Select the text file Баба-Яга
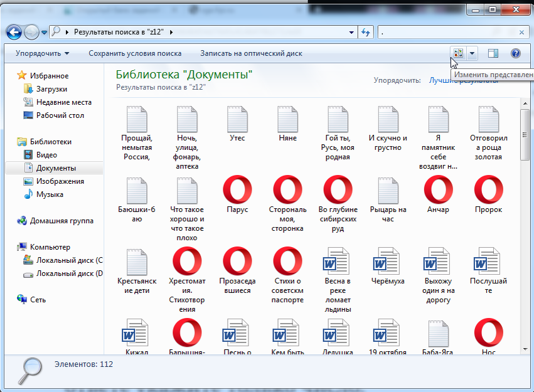534x392 pixels. click(438, 337)
